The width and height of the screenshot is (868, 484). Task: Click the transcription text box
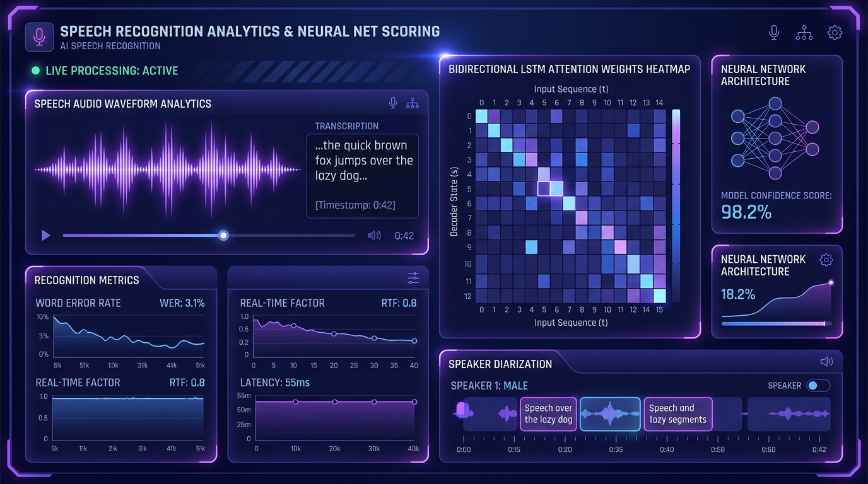(362, 176)
